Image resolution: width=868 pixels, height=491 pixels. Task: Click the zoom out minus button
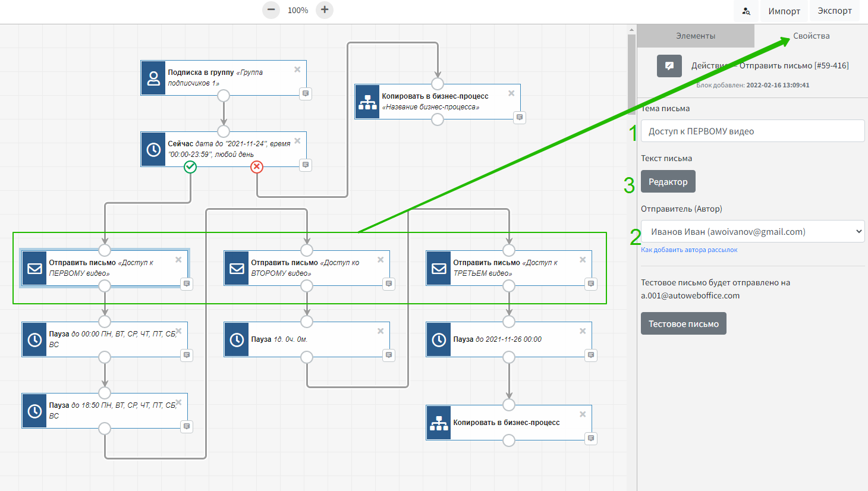(x=271, y=10)
